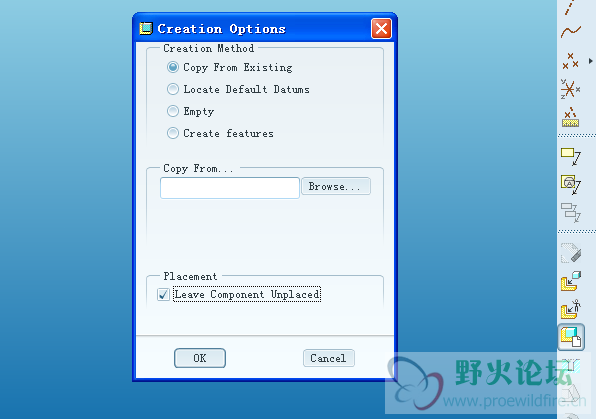Select the datum curve spline tool
The height and width of the screenshot is (419, 596).
click(571, 32)
